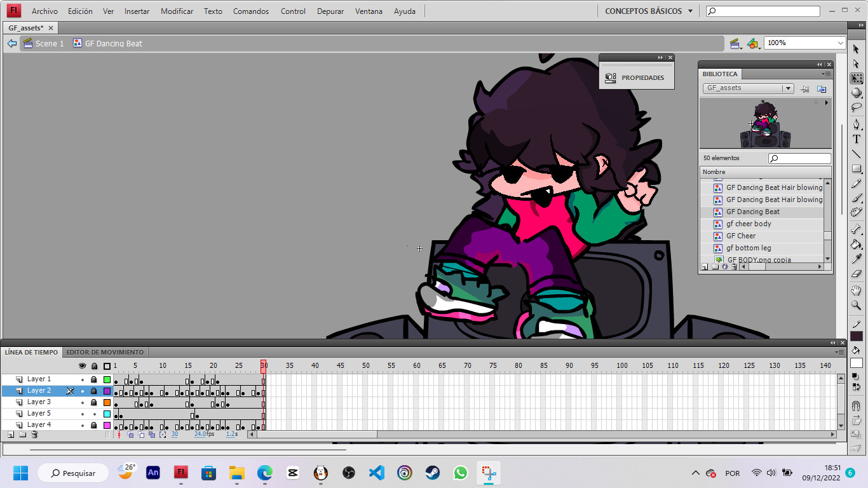Click the delete layer trash icon in timeline
This screenshot has height=488, width=868.
tap(34, 435)
